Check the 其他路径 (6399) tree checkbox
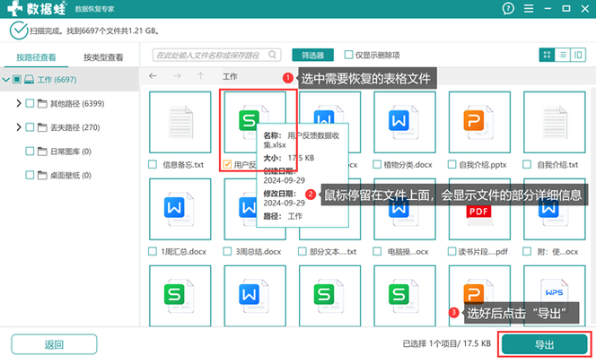 tap(30, 103)
